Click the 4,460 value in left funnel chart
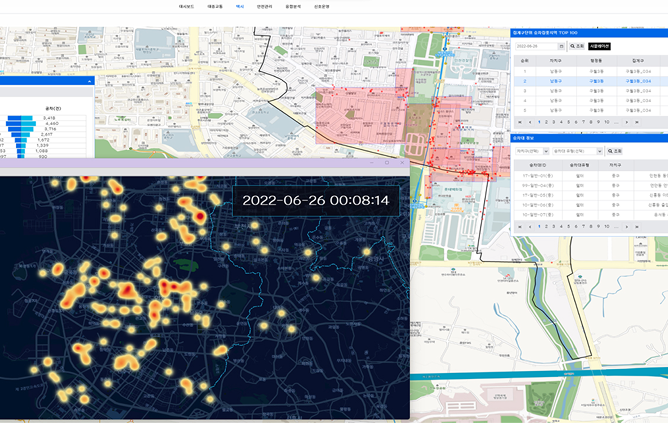The width and height of the screenshot is (668, 423). [x=52, y=124]
